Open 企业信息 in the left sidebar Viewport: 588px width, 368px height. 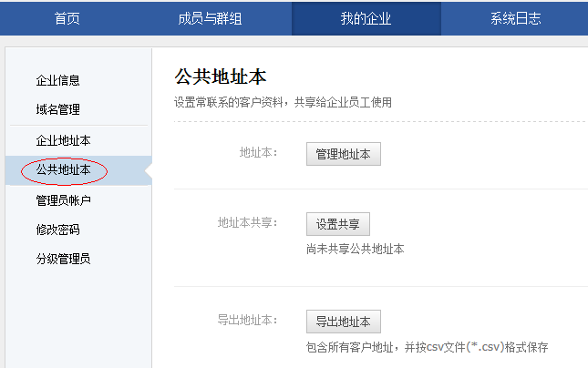(x=64, y=80)
